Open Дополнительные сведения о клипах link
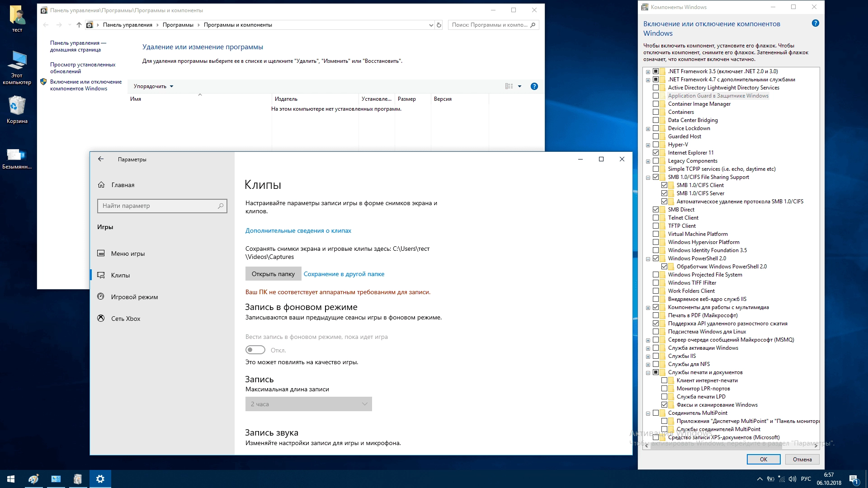This screenshot has width=868, height=488. (x=298, y=230)
